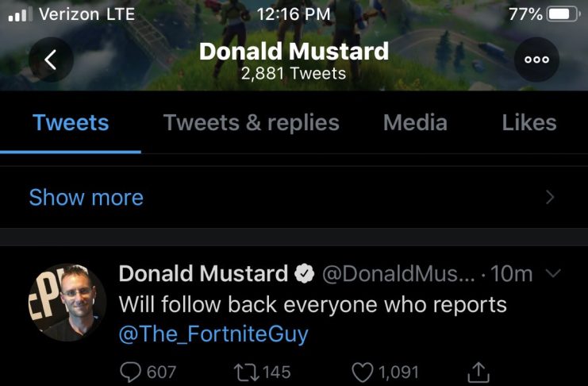588x386 pixels.
Task: Open the Likes tab
Action: point(529,123)
